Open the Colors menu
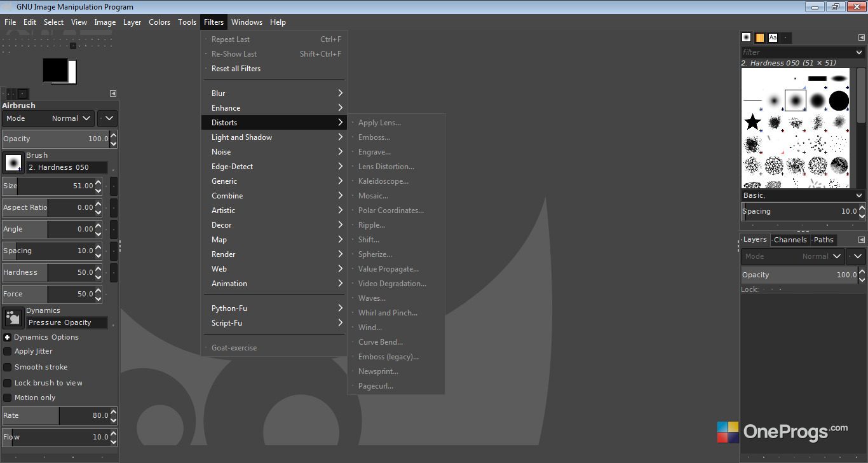This screenshot has width=868, height=463. pyautogui.click(x=159, y=22)
